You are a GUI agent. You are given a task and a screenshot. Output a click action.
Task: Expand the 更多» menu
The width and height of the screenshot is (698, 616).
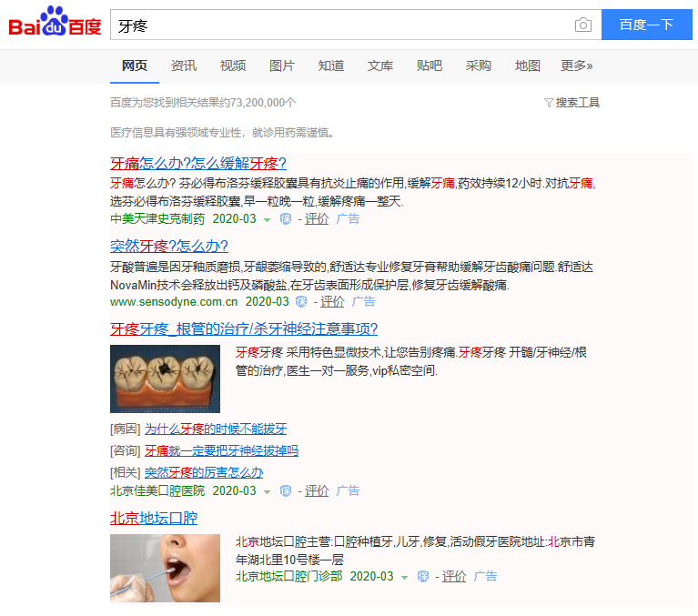tap(576, 66)
